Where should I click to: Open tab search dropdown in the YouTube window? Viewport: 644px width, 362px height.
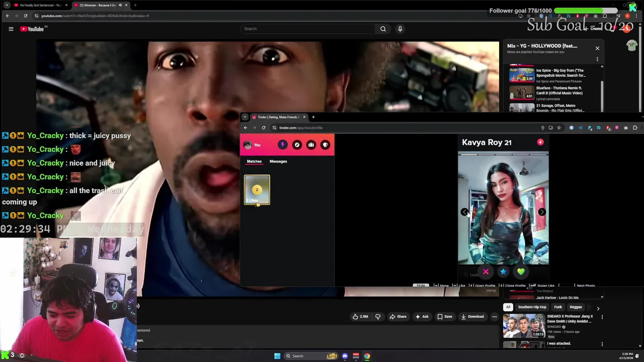coord(7,5)
